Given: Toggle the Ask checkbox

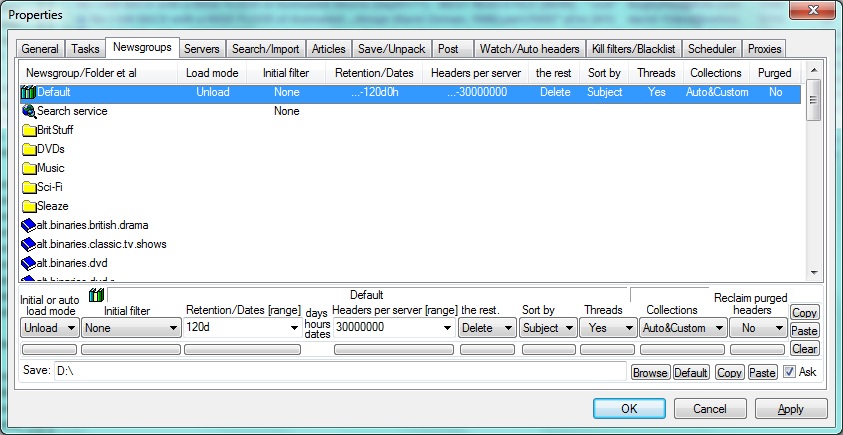Looking at the screenshot, I should pos(790,372).
